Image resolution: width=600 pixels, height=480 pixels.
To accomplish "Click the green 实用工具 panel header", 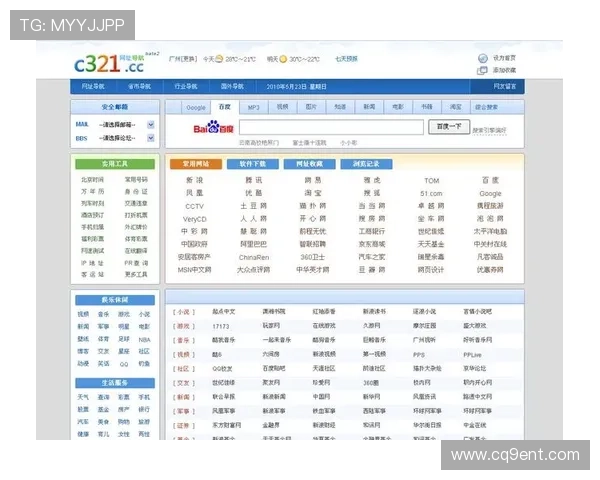I will (115, 164).
